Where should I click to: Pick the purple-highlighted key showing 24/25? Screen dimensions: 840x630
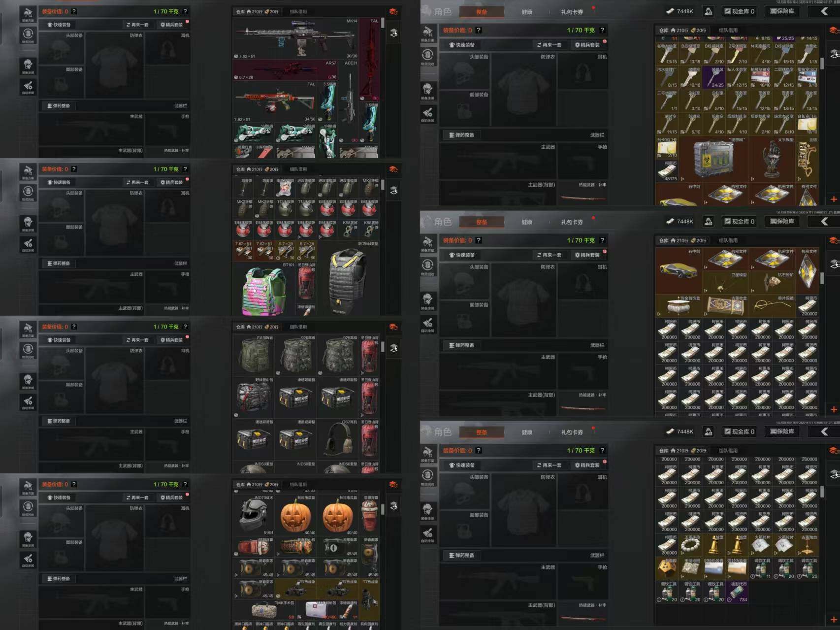point(713,77)
